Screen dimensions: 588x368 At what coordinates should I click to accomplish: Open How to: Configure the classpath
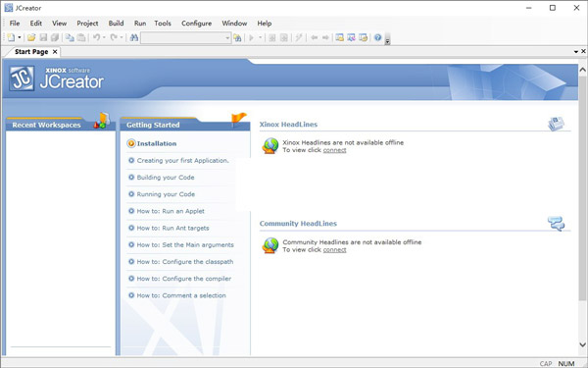click(x=185, y=262)
